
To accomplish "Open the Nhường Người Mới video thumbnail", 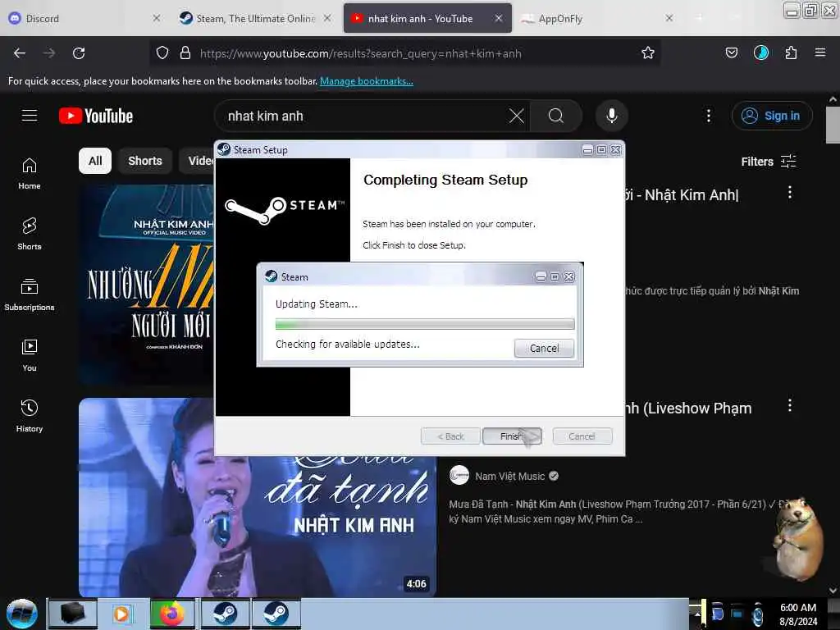I will [146, 284].
